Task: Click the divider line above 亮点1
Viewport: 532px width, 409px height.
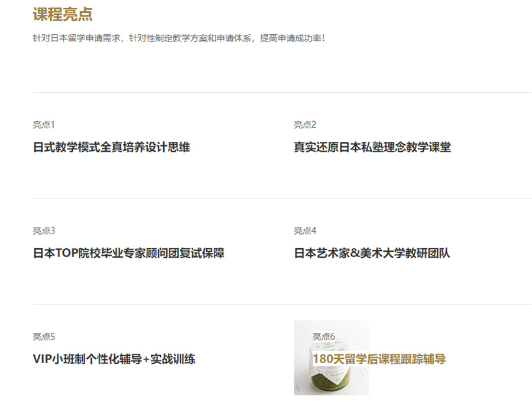Action: 282,93
